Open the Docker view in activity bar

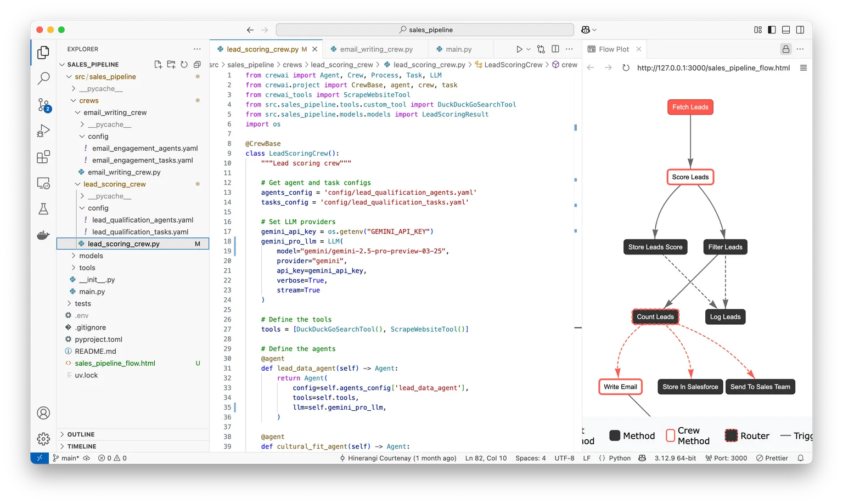click(x=43, y=235)
